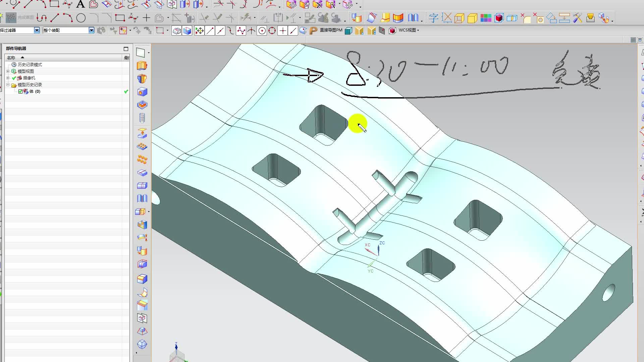This screenshot has height=362, width=644.
Task: Uncheck the 体 (0) body checkbox
Action: tap(20, 92)
